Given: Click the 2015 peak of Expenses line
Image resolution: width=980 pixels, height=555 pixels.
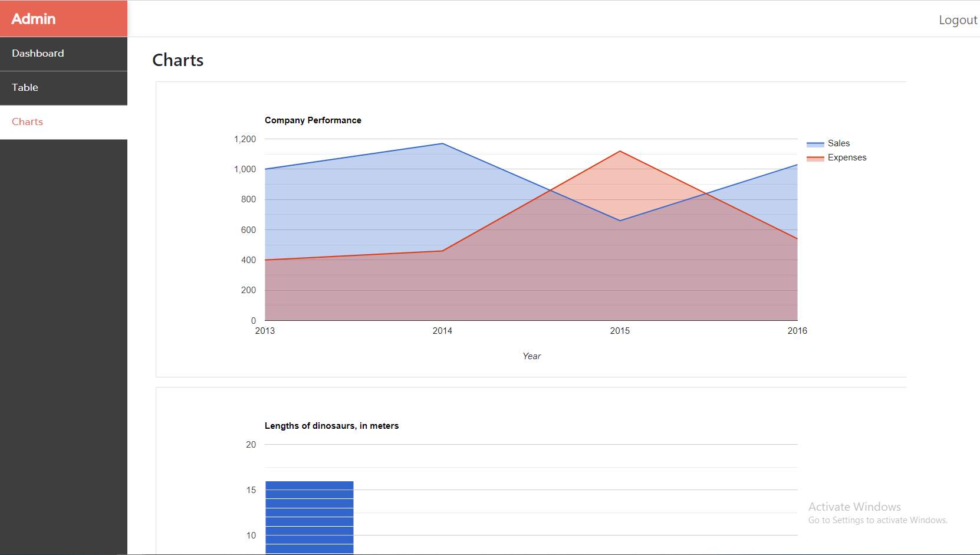Looking at the screenshot, I should [x=620, y=152].
